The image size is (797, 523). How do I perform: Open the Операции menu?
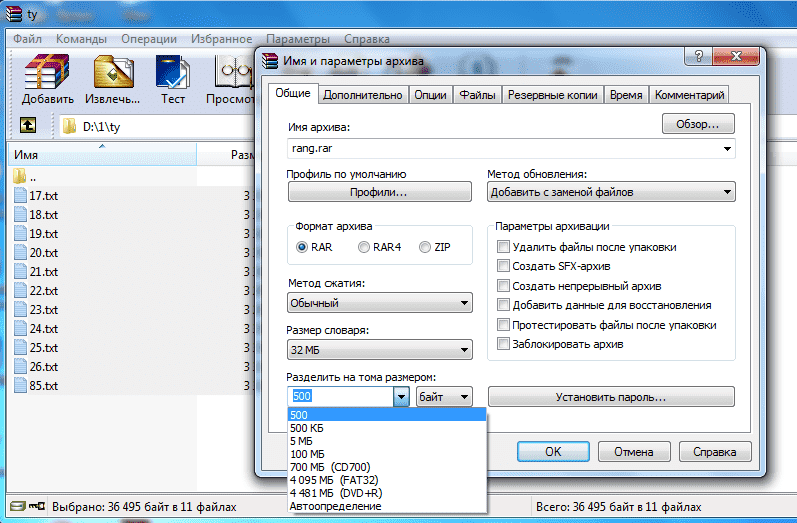(x=149, y=39)
